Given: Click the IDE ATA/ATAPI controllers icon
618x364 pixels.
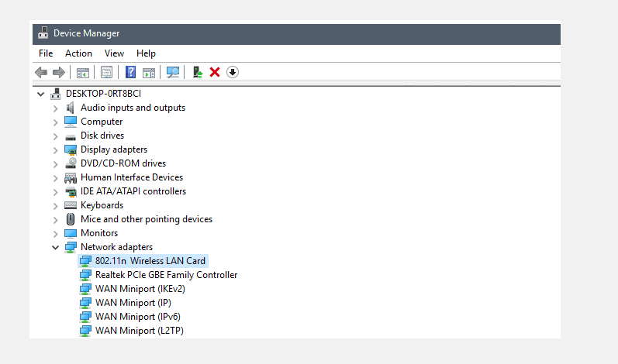Looking at the screenshot, I should tap(71, 191).
